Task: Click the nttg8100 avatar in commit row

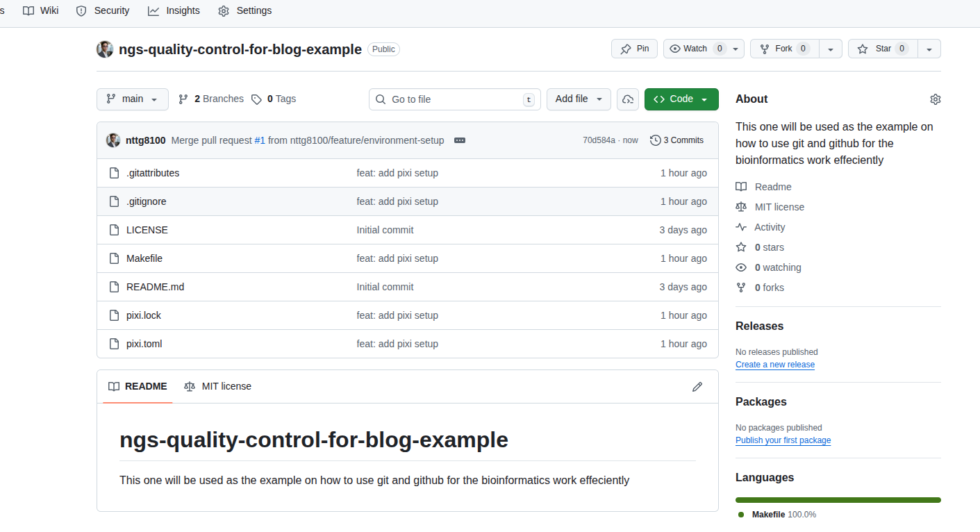Action: click(x=113, y=140)
